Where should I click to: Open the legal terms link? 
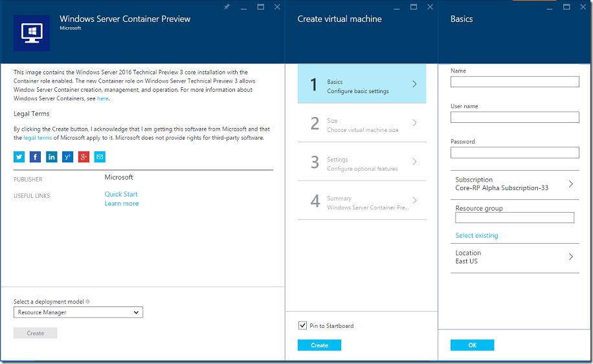38,138
